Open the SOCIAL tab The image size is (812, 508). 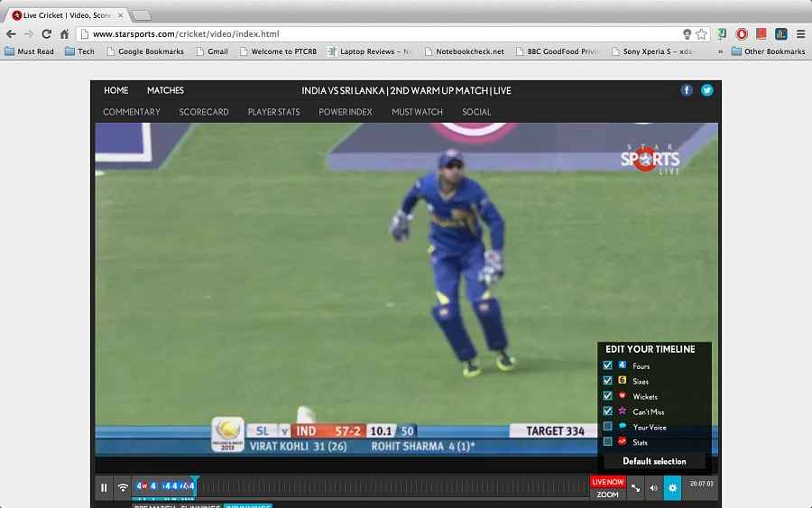pos(476,112)
